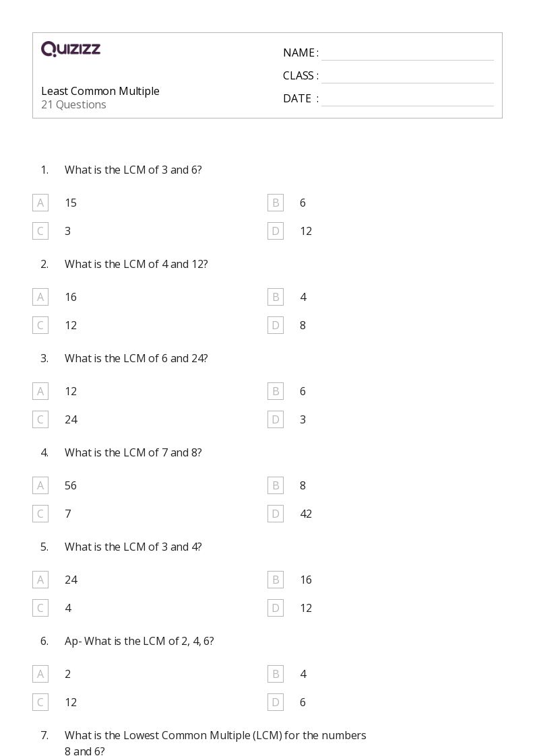Select answer box B for question 1
Screen dimensions: 535x756
click(276, 203)
